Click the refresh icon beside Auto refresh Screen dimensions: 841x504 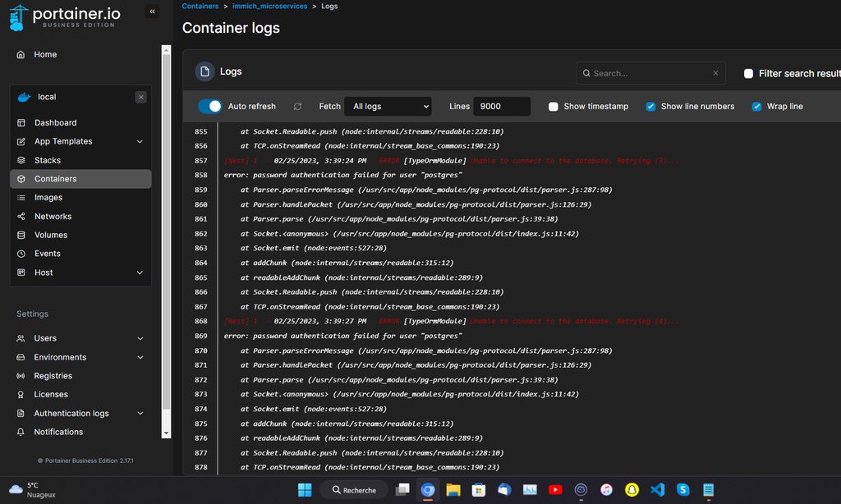point(297,107)
